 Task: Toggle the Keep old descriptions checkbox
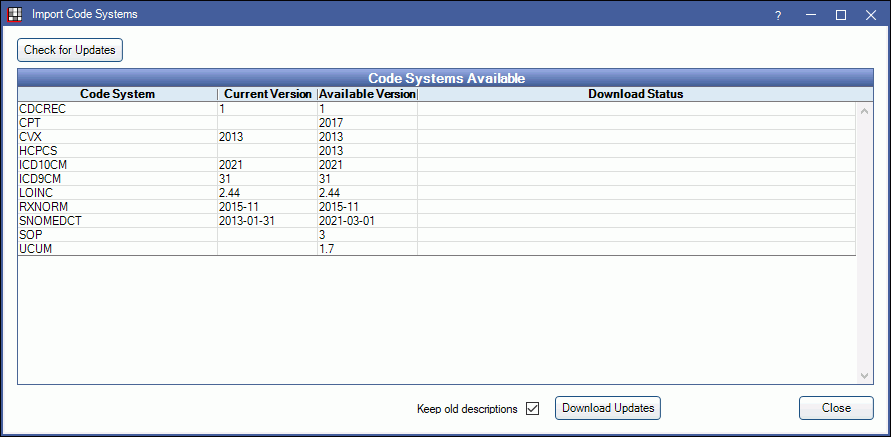pos(532,409)
